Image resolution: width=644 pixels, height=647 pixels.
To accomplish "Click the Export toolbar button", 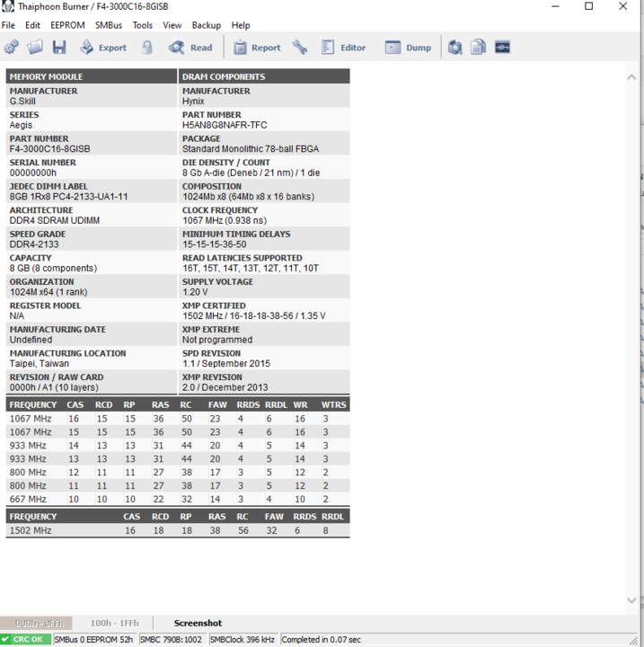I will coord(103,48).
